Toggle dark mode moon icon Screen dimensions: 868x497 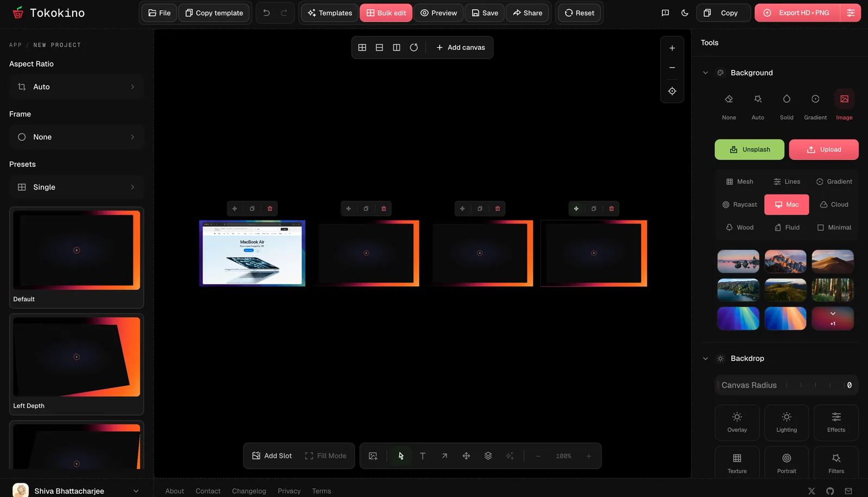click(x=685, y=12)
